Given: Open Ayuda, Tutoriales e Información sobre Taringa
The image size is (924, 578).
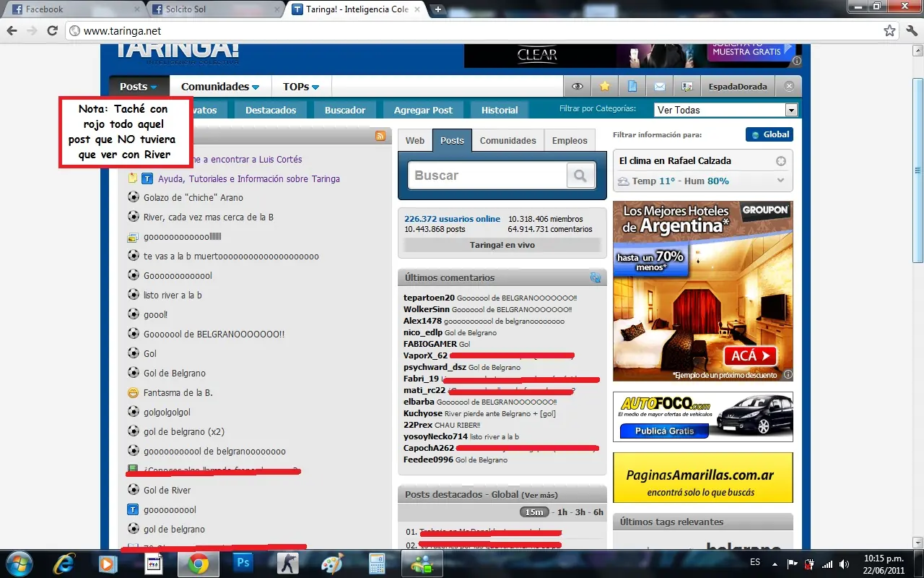Looking at the screenshot, I should click(249, 178).
